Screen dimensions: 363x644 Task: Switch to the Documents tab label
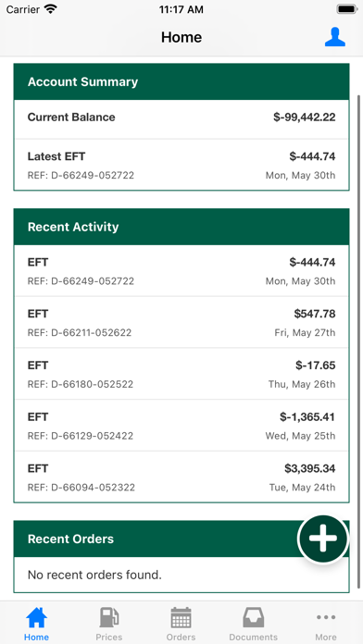(253, 637)
